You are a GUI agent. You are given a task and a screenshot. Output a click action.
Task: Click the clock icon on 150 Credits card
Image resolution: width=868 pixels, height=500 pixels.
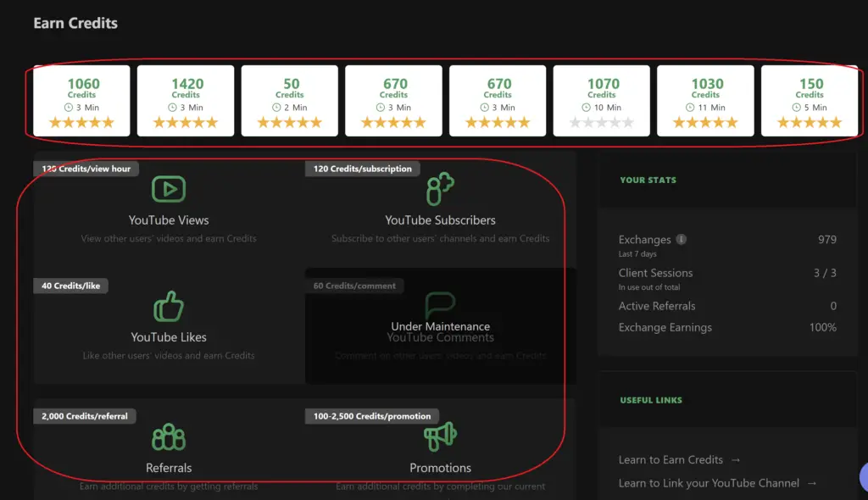[x=797, y=108]
